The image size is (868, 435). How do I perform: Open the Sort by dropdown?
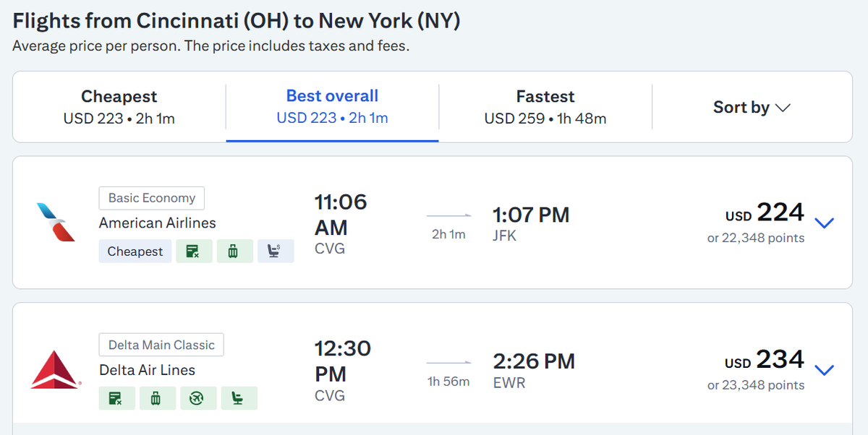[752, 108]
